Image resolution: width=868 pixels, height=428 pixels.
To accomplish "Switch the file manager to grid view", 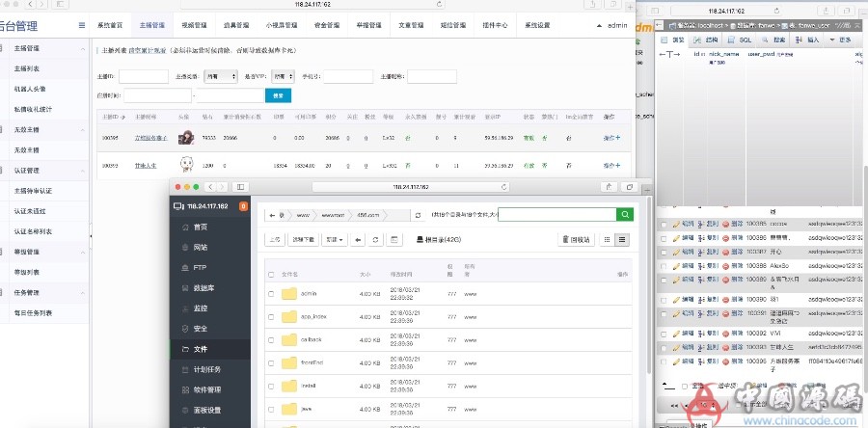I will (x=608, y=239).
